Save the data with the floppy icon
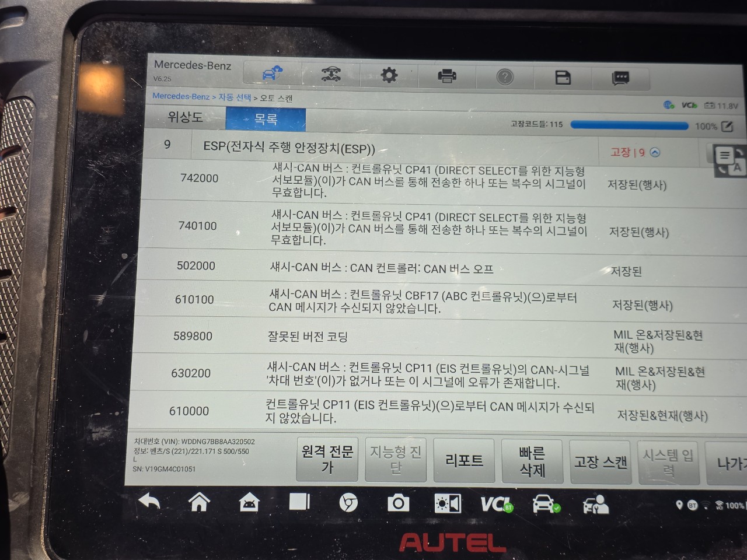This screenshot has width=747, height=560. pyautogui.click(x=563, y=77)
